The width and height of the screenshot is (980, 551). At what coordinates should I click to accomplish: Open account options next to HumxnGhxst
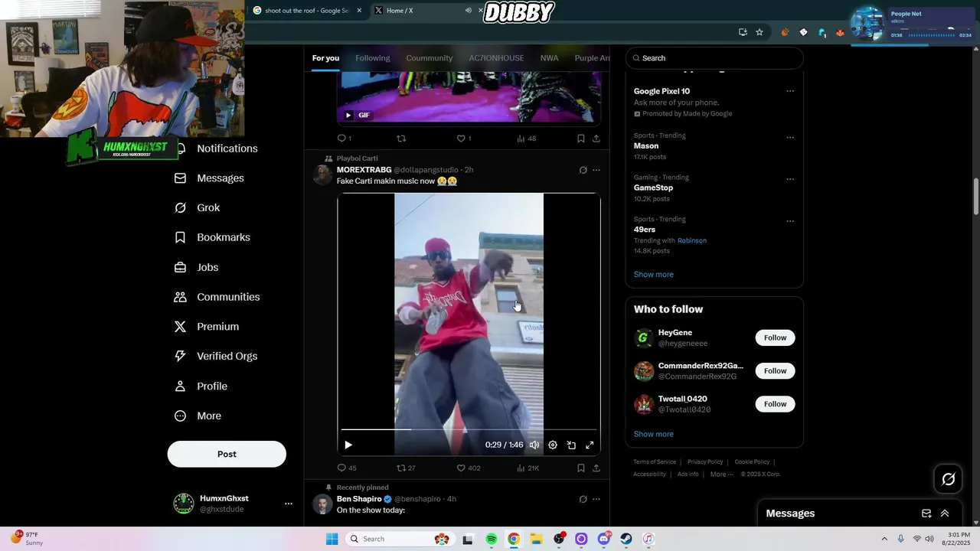(x=289, y=504)
